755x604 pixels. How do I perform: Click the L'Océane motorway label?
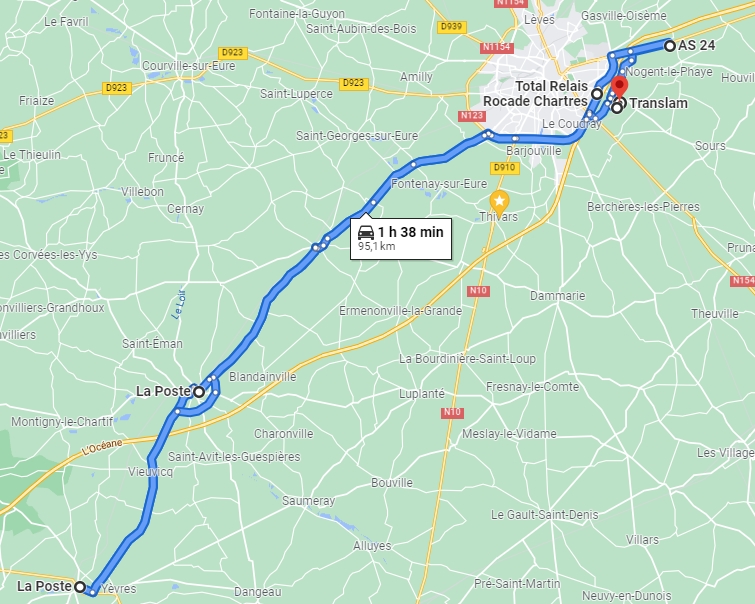pos(102,446)
